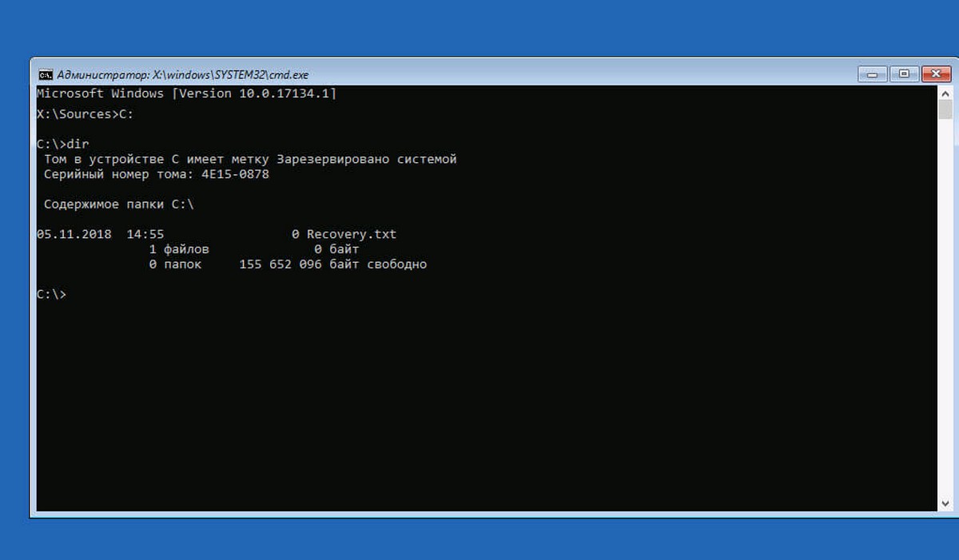Click the date 05.11.2018
Screen dimensions: 959x560
click(74, 234)
